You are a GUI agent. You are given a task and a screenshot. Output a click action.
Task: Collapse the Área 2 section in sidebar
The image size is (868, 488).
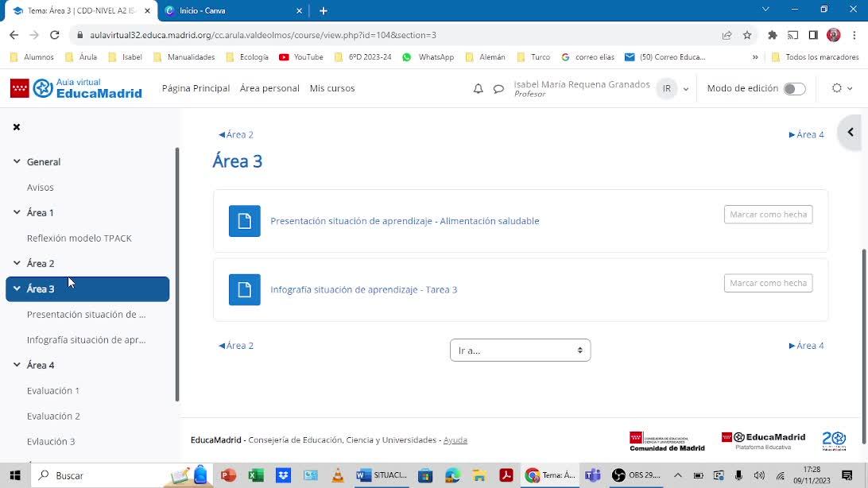[17, 263]
